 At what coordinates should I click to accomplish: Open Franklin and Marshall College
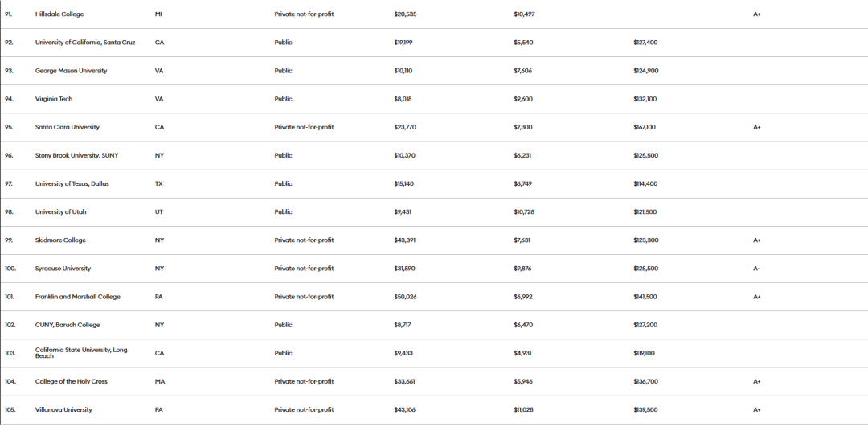pos(77,297)
